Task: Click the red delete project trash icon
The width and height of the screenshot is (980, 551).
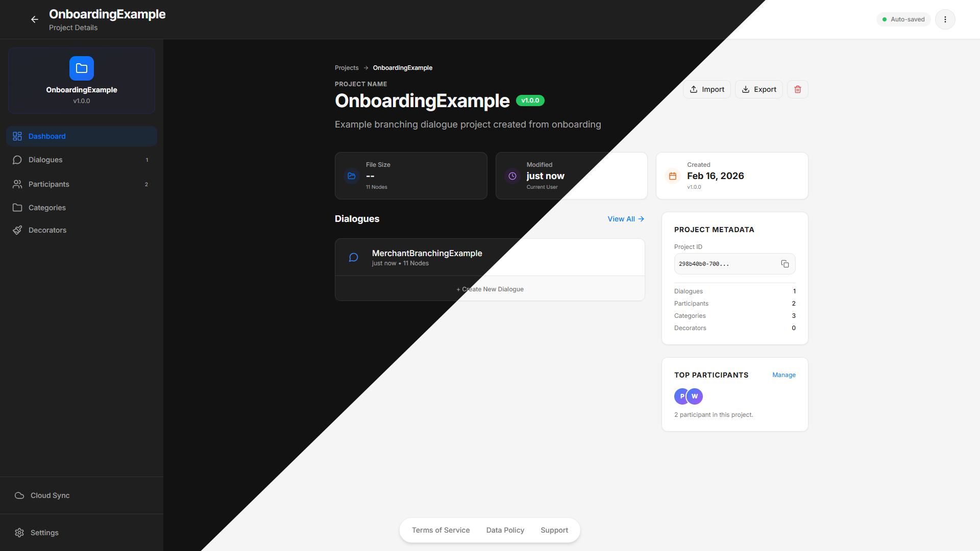Action: click(797, 89)
